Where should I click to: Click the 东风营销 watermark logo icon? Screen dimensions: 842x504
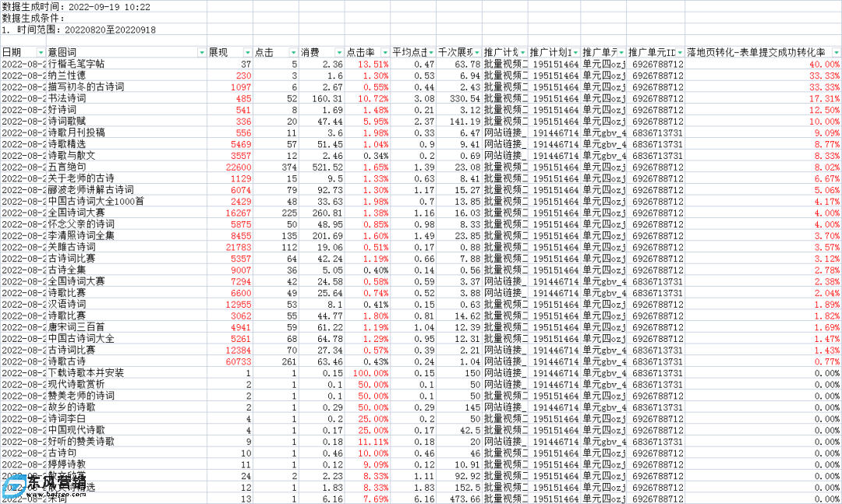click(x=16, y=488)
